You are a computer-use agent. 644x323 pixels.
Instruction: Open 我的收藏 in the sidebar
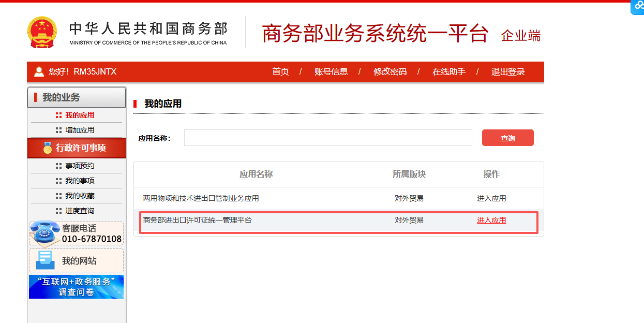(80, 196)
